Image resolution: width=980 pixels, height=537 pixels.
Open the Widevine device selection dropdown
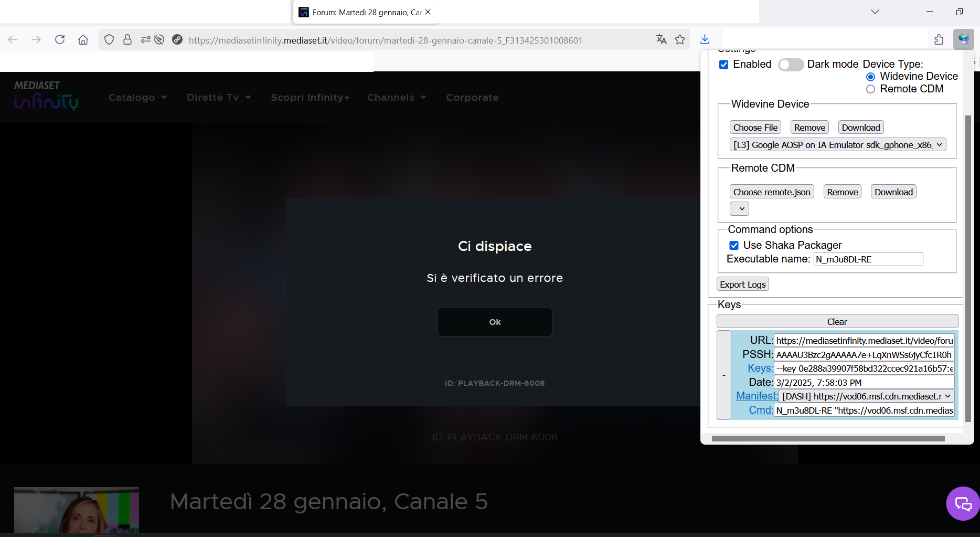[838, 145]
